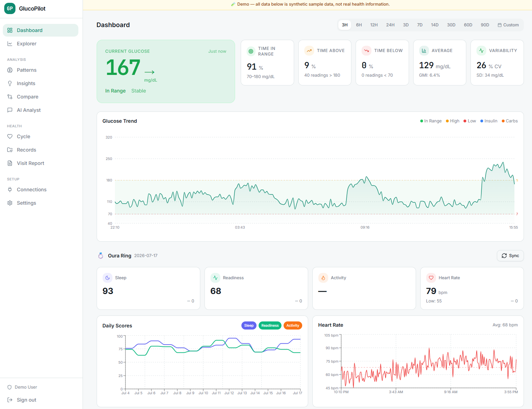The width and height of the screenshot is (532, 409).
Task: Click the Explorer chart icon in sidebar
Action: pos(10,44)
